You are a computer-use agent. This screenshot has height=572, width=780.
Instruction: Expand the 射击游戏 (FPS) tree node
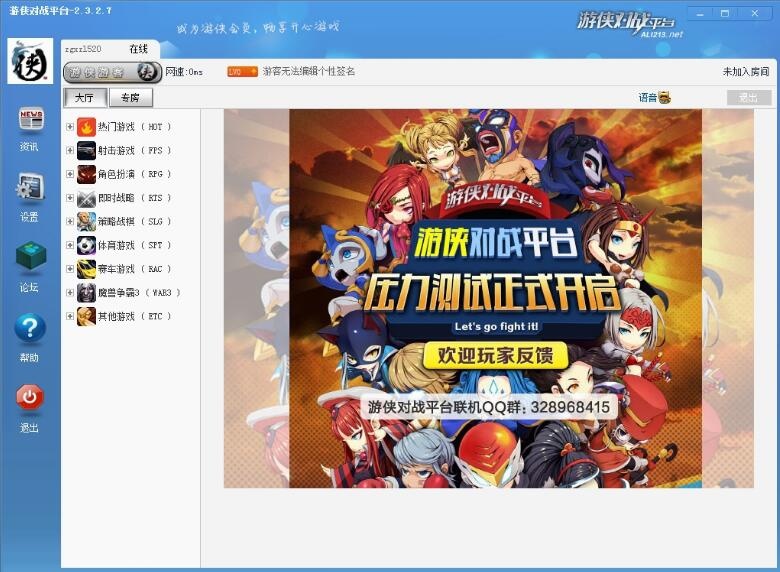[69, 151]
